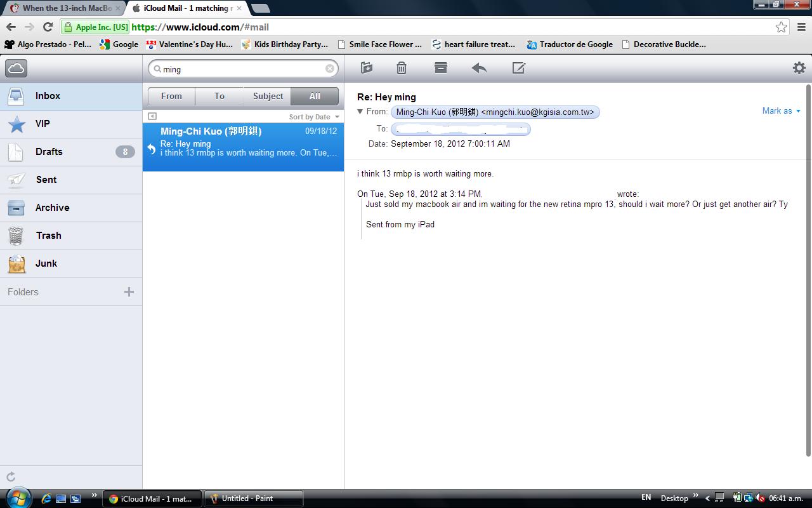Open the Chrome menu icon
Viewport: 812px width, 508px height.
(x=801, y=27)
